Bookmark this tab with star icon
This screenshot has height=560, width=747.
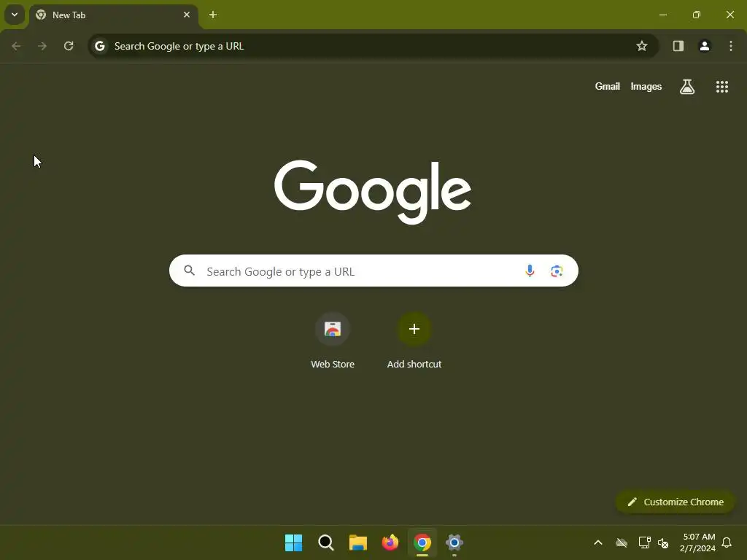642,46
